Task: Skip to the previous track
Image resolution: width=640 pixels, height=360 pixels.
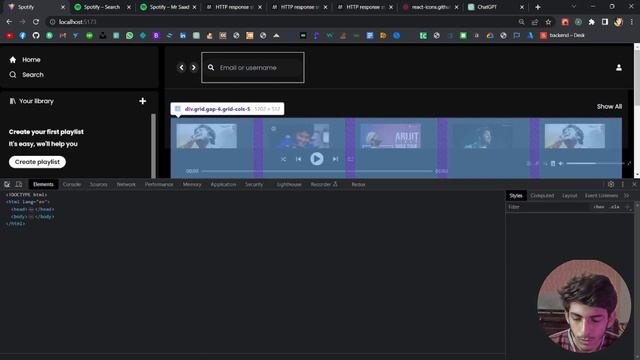Action: [x=298, y=159]
